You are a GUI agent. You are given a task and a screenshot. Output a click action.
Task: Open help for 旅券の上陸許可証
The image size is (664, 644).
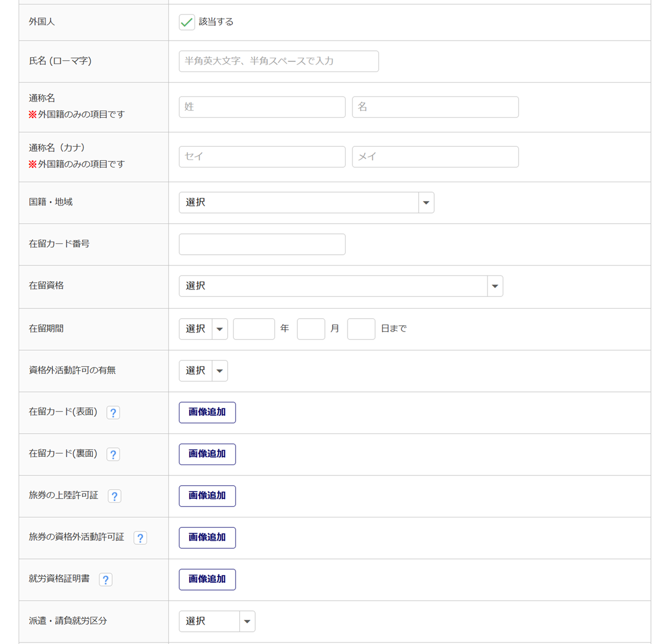coord(115,496)
